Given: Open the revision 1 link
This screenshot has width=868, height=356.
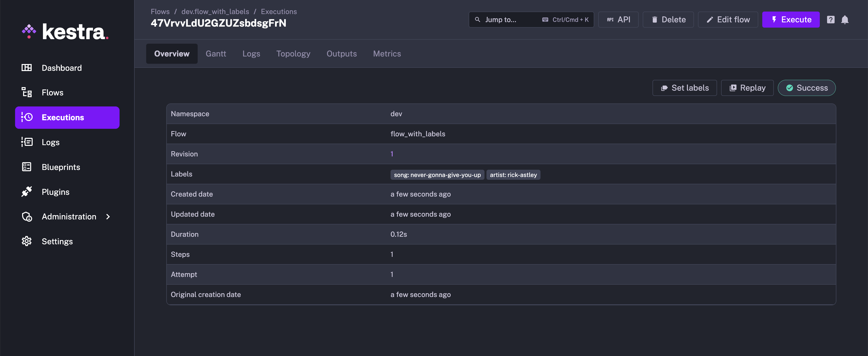Looking at the screenshot, I should click(392, 154).
